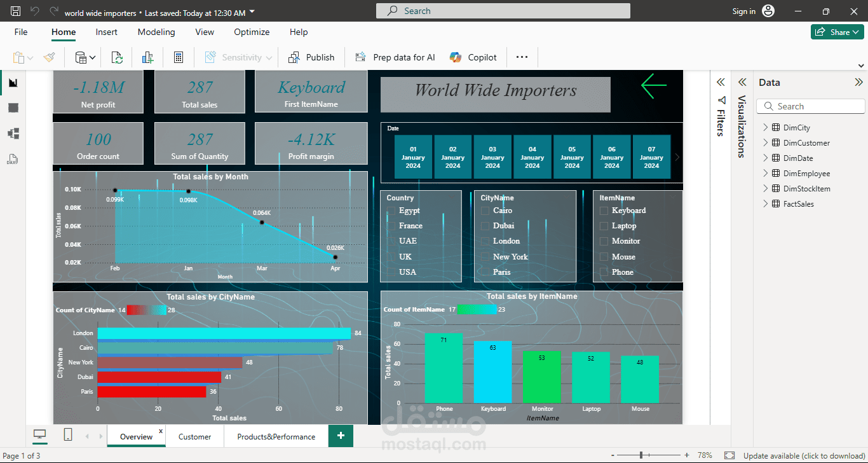The width and height of the screenshot is (868, 463).
Task: Switch to the Insert ribbon tab
Action: (107, 32)
